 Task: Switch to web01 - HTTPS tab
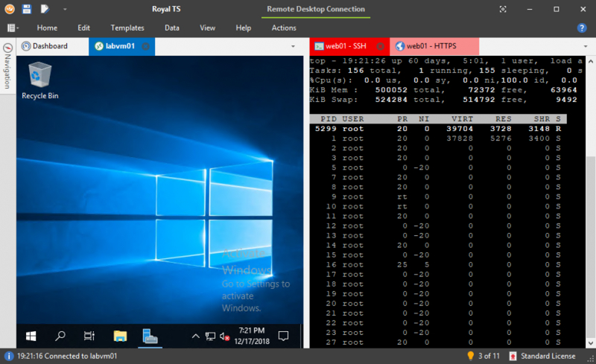(x=434, y=46)
